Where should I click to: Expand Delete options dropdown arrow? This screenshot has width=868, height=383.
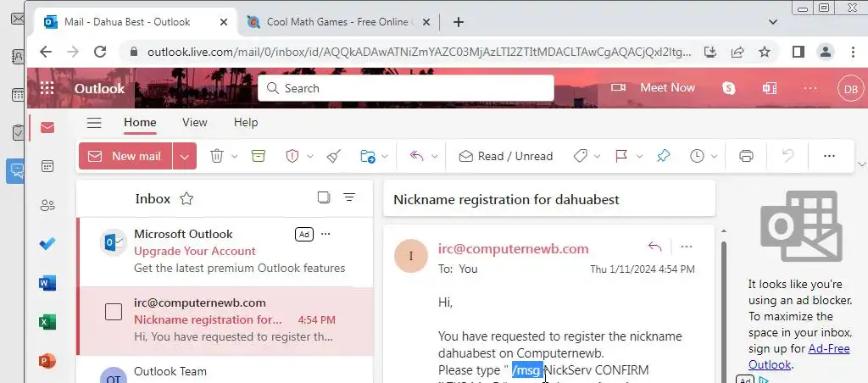pos(234,157)
